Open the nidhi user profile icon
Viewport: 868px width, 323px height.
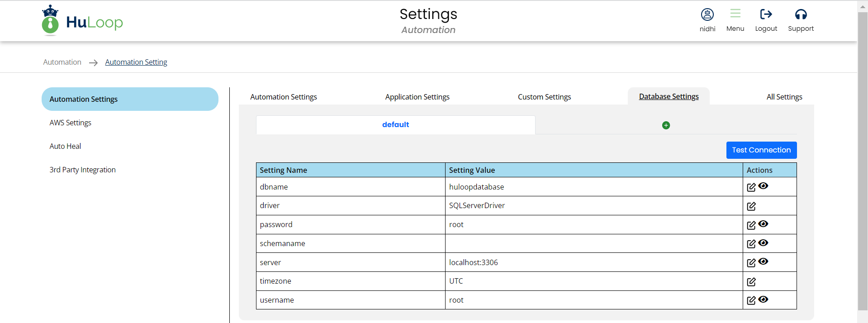(x=707, y=14)
